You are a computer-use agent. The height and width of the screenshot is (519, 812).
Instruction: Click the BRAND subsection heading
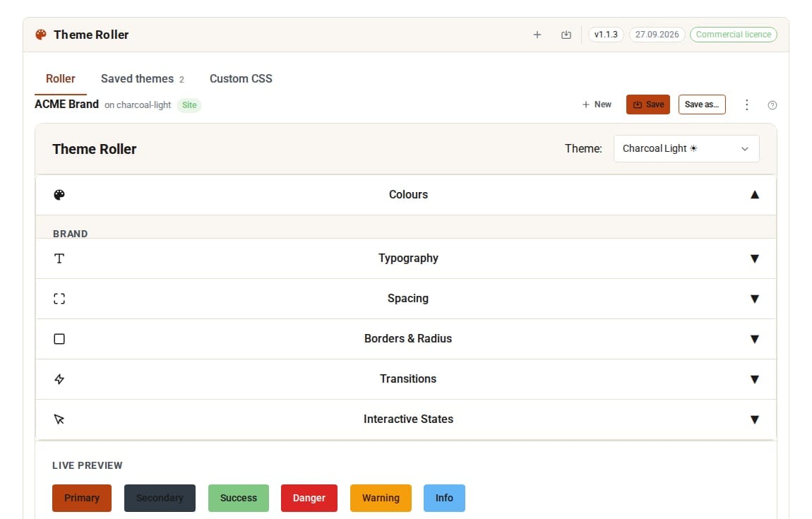click(x=71, y=234)
